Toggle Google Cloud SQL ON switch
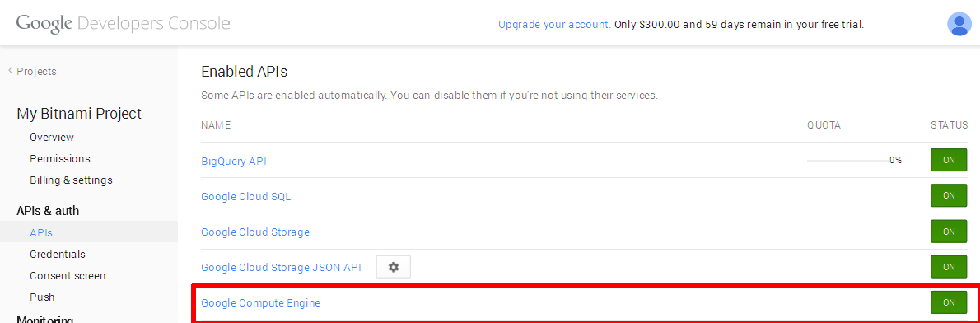The height and width of the screenshot is (323, 980). [949, 195]
